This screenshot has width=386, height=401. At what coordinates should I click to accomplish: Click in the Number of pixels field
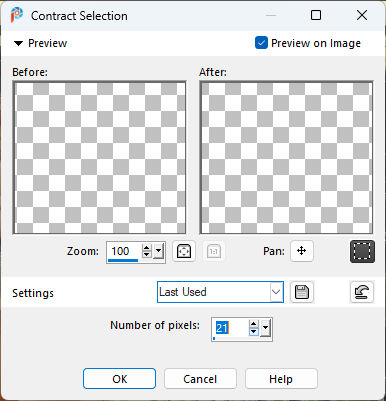[x=231, y=328]
